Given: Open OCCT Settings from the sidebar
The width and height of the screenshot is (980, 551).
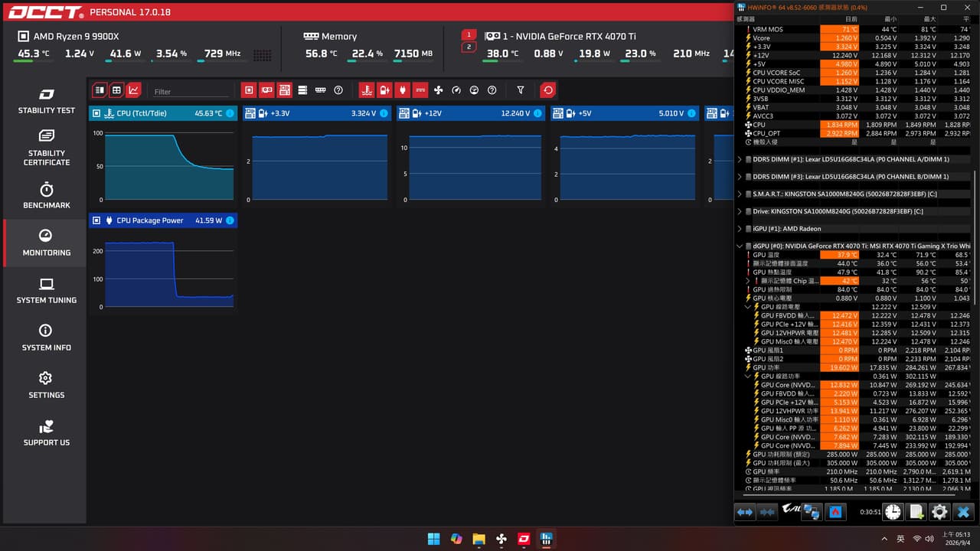Looking at the screenshot, I should click(x=46, y=385).
